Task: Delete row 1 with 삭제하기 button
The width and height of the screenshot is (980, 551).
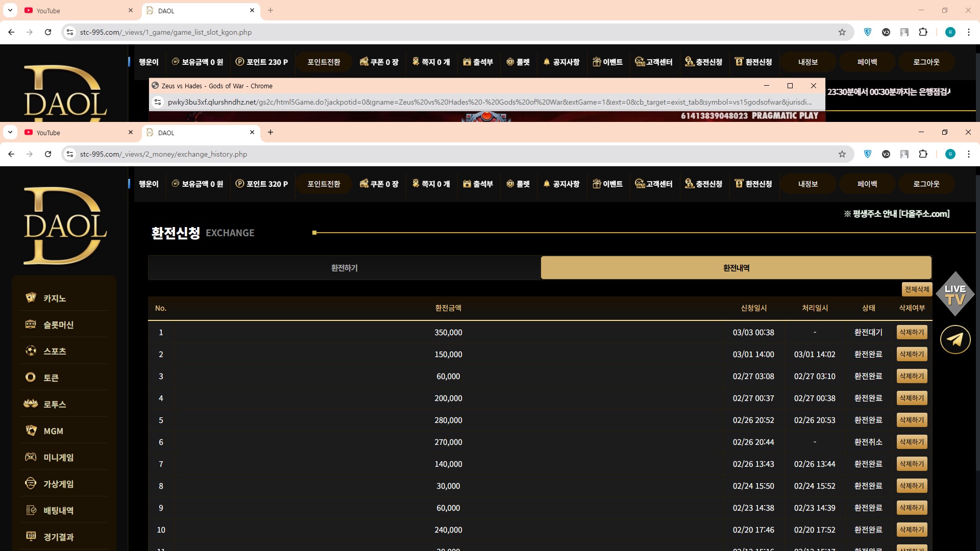Action: click(x=912, y=332)
